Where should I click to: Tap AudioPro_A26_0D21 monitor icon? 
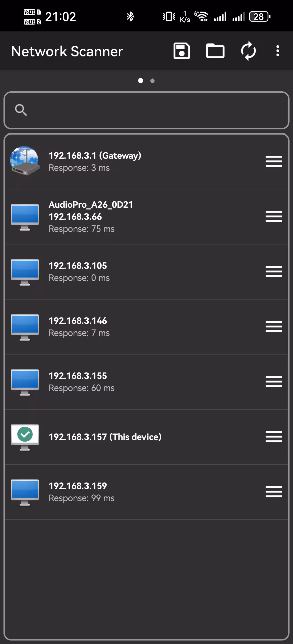[24, 217]
